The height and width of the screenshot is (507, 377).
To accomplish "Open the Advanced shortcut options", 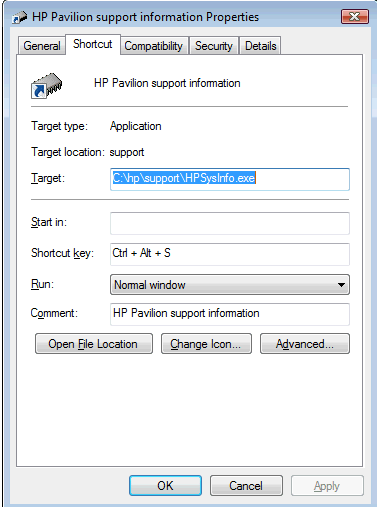I will click(305, 344).
